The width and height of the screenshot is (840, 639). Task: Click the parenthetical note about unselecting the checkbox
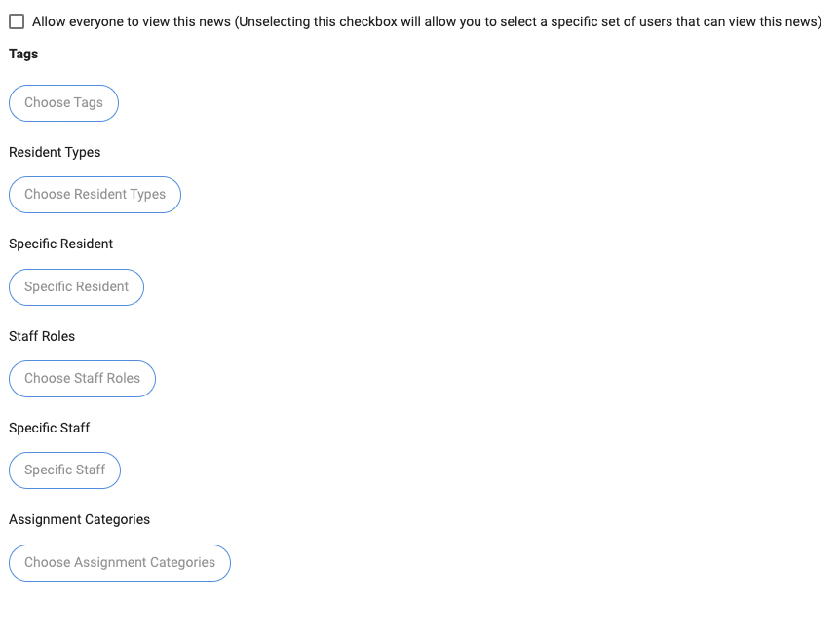coord(528,21)
